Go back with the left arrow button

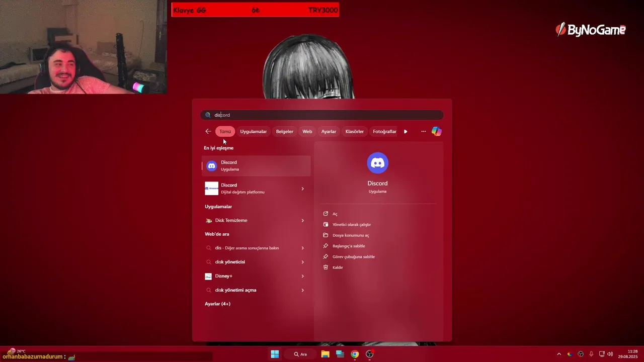pyautogui.click(x=208, y=131)
